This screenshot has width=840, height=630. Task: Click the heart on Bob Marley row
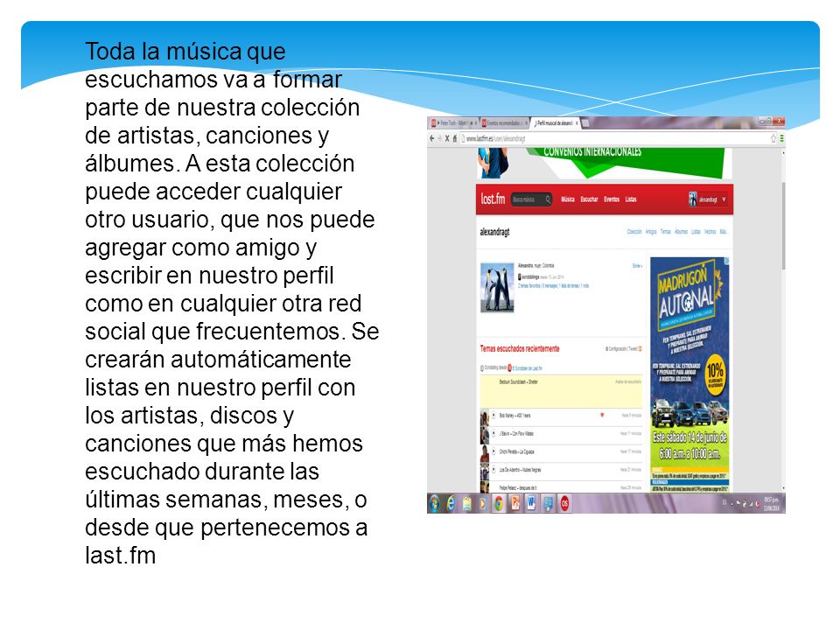point(602,415)
